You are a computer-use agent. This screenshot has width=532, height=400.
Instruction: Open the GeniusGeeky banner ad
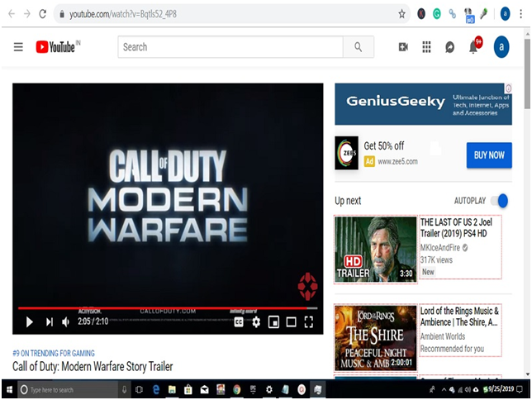pos(423,104)
